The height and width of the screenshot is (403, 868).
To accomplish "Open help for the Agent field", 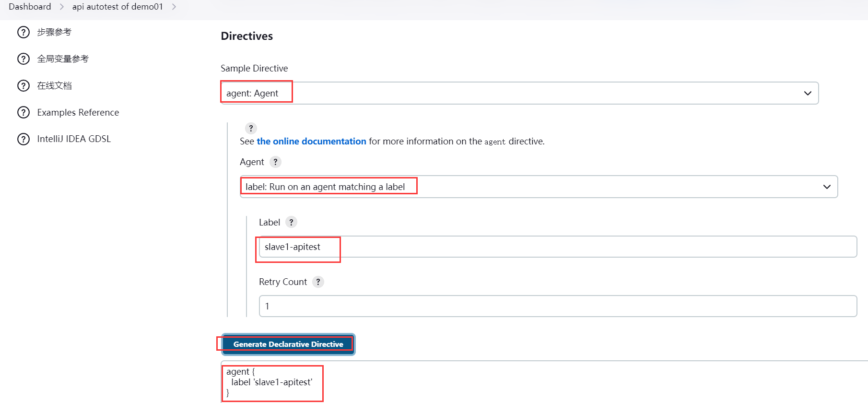I will (275, 162).
